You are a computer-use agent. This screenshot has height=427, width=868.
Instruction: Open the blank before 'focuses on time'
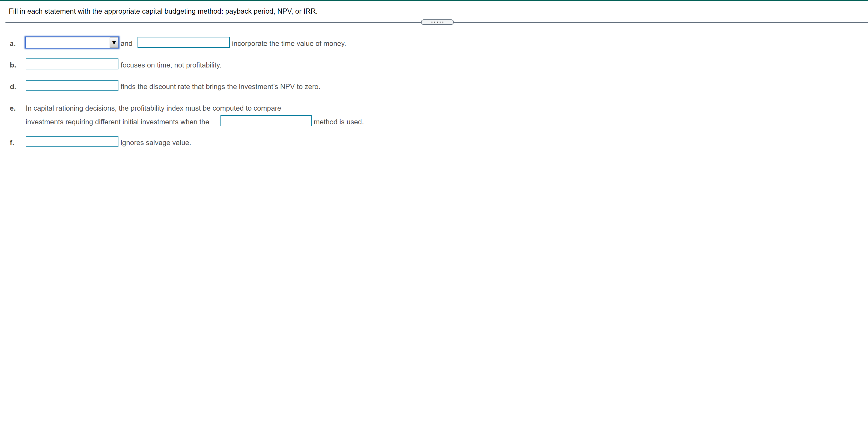coord(72,64)
